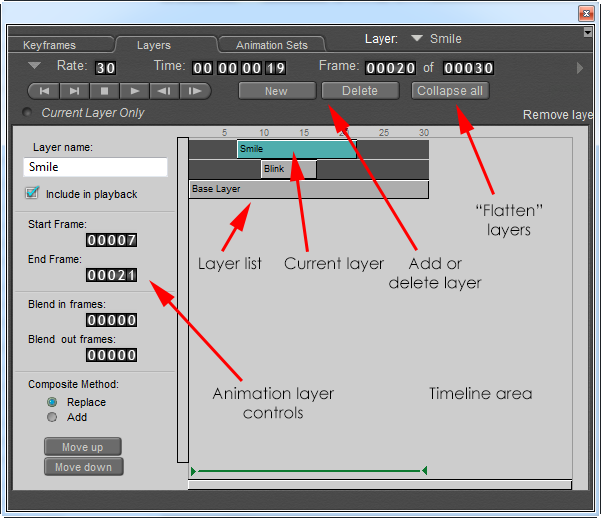Click the Collapse all button
601x518 pixels.
click(449, 91)
